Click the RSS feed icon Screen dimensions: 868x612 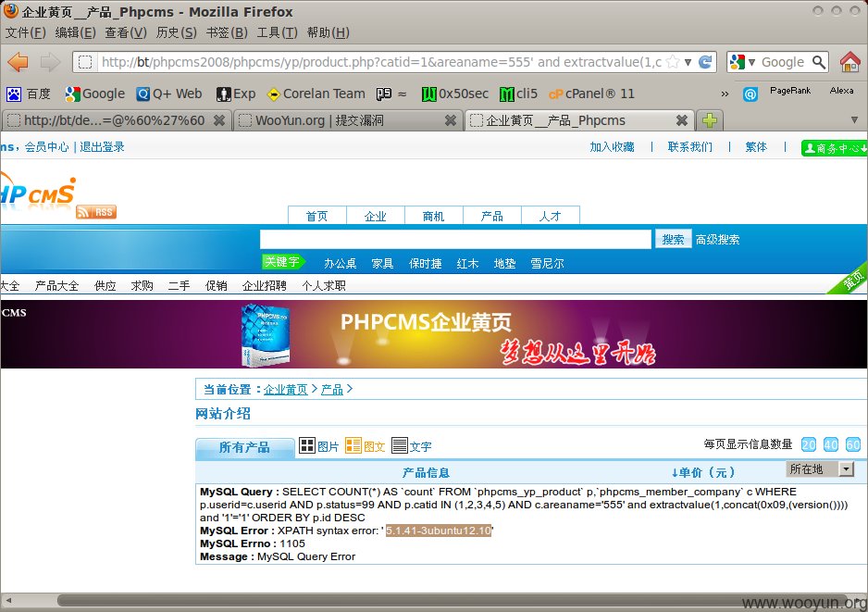point(96,212)
